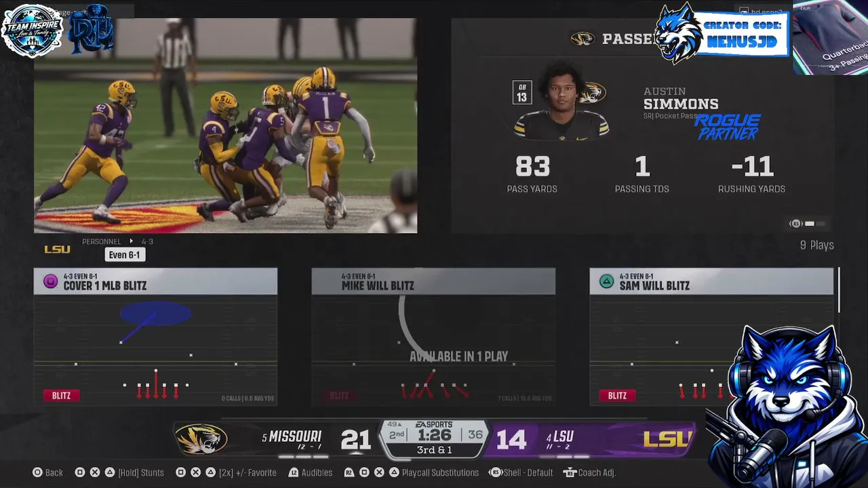The image size is (868, 488).
Task: Select the triangle button icon on Sam Will Blitz
Action: tap(606, 281)
